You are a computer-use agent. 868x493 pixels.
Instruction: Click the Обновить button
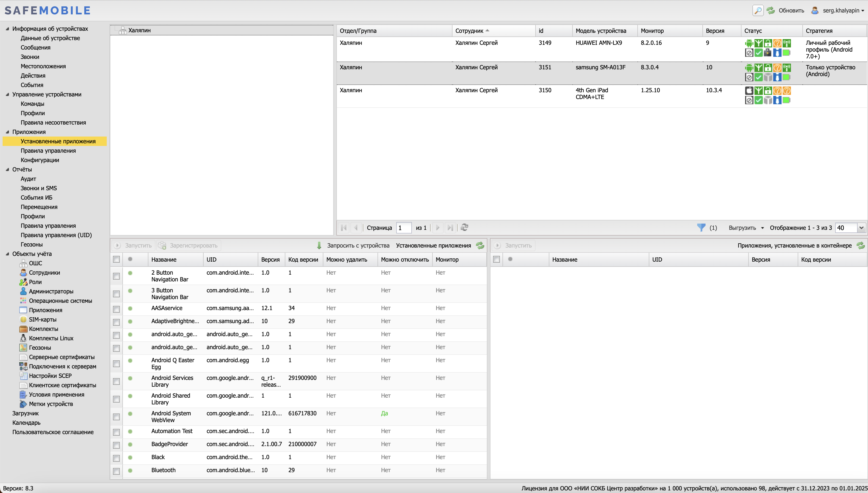click(x=791, y=10)
